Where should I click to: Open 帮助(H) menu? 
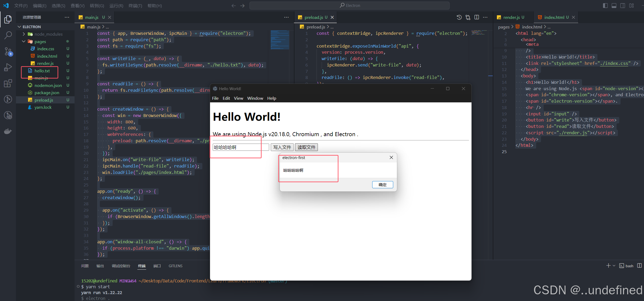coord(154,6)
